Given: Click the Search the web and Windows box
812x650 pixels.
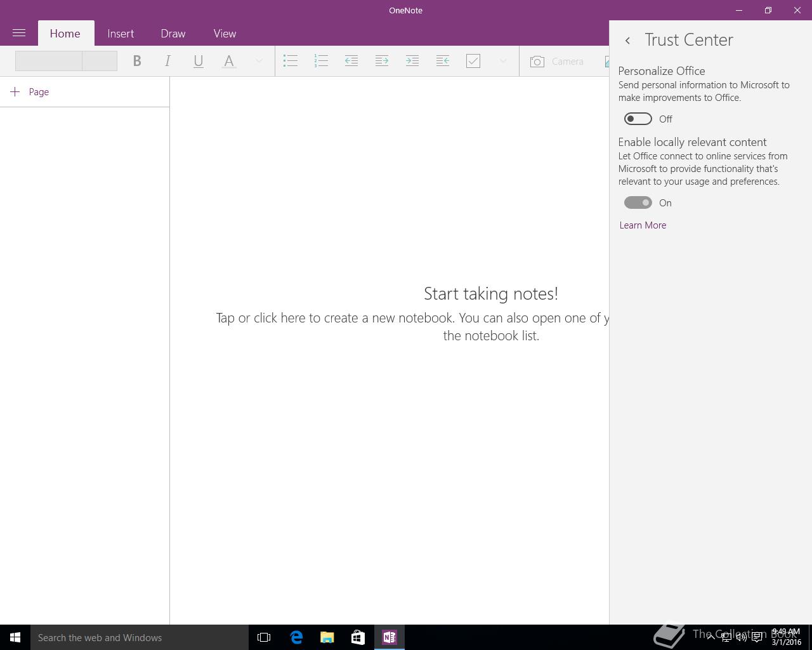Looking at the screenshot, I should (140, 637).
